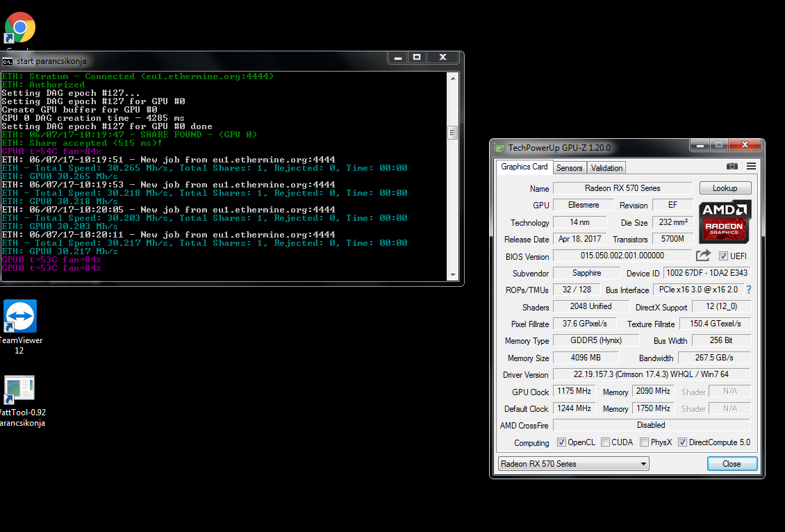This screenshot has width=785, height=532.
Task: Click the AMD Radeon Graphics logo
Action: [725, 222]
